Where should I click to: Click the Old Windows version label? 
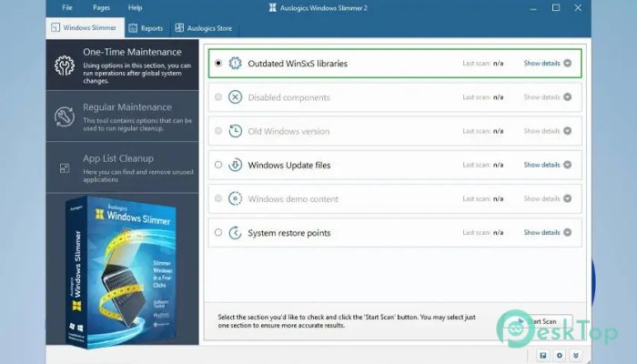pos(288,131)
